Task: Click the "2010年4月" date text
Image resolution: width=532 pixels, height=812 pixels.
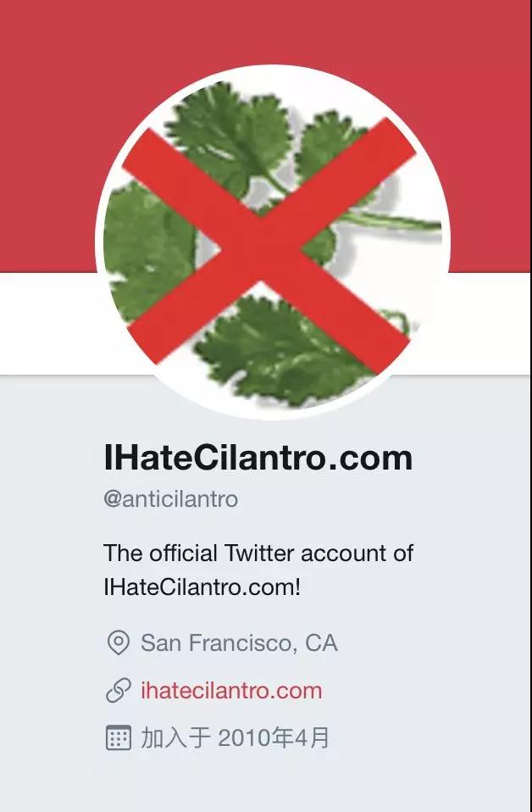Action: (x=274, y=738)
